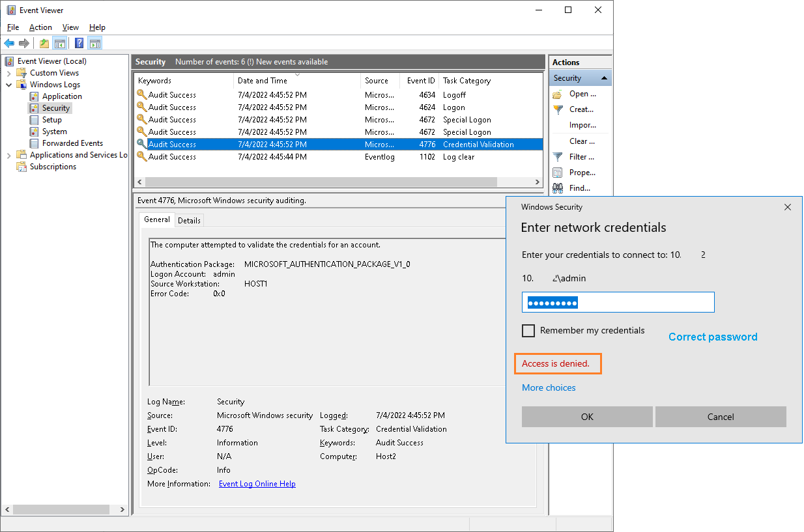Open the Action menu
The image size is (804, 532).
click(40, 27)
